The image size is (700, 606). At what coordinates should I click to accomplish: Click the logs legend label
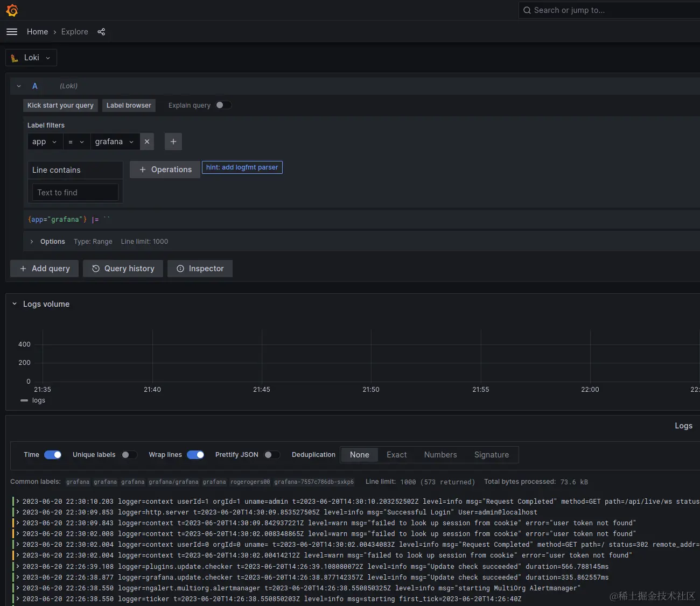39,400
